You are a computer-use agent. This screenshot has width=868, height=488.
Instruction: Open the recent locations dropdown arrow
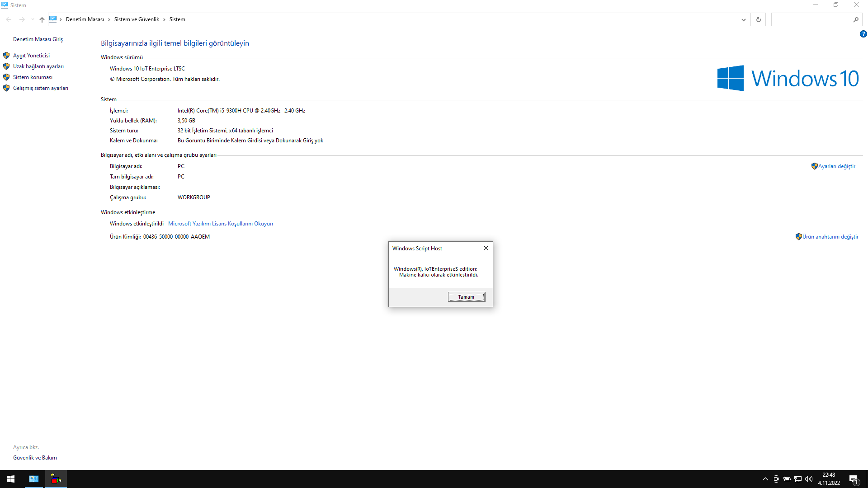[x=32, y=19]
